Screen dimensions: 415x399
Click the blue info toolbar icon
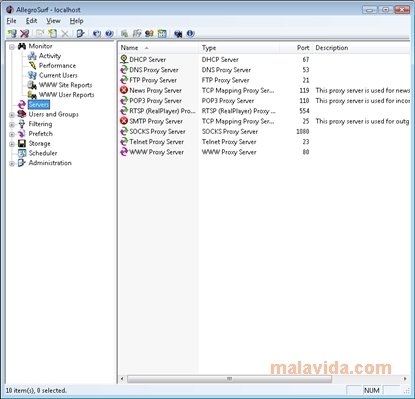tap(190, 33)
